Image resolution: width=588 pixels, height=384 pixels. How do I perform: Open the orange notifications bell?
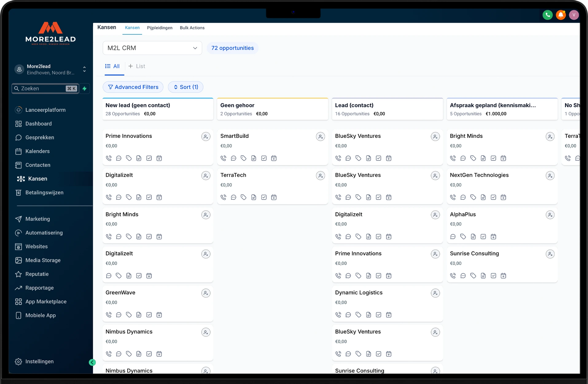coord(561,15)
